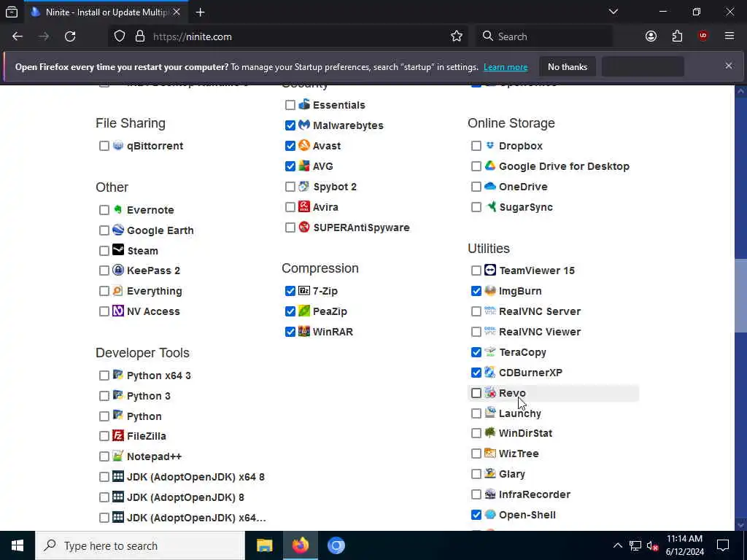Viewport: 747px width, 560px height.
Task: Click the muted volume tray icon
Action: [x=652, y=545]
